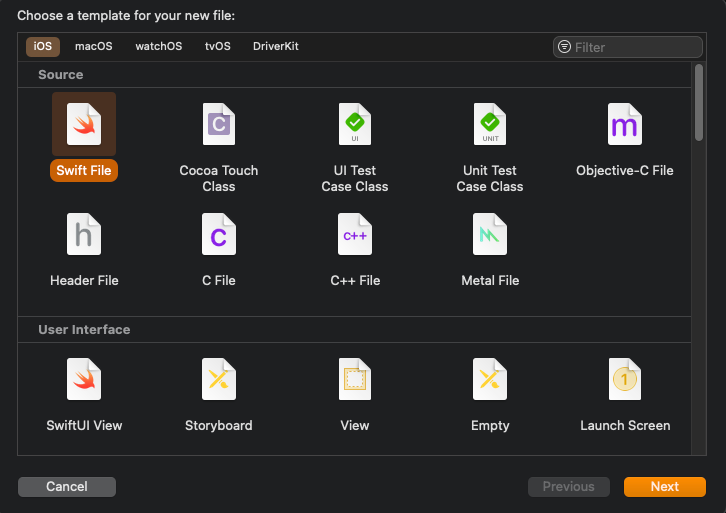Choose the Storyboard template icon
Viewport: 726px width, 513px height.
[219, 379]
